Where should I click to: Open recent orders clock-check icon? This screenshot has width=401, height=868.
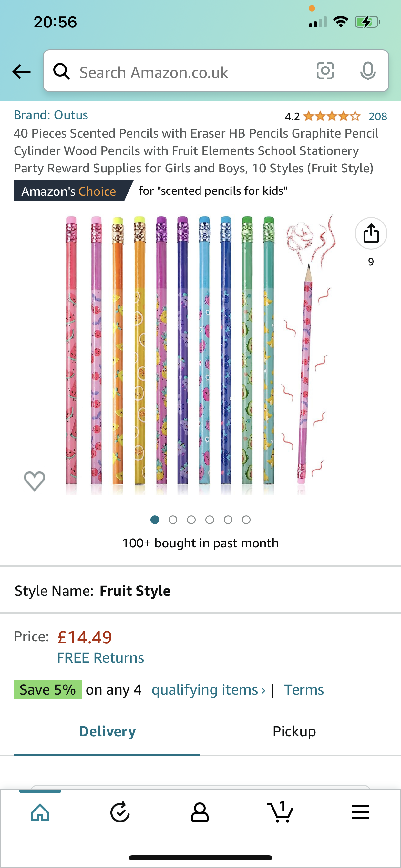tap(120, 812)
